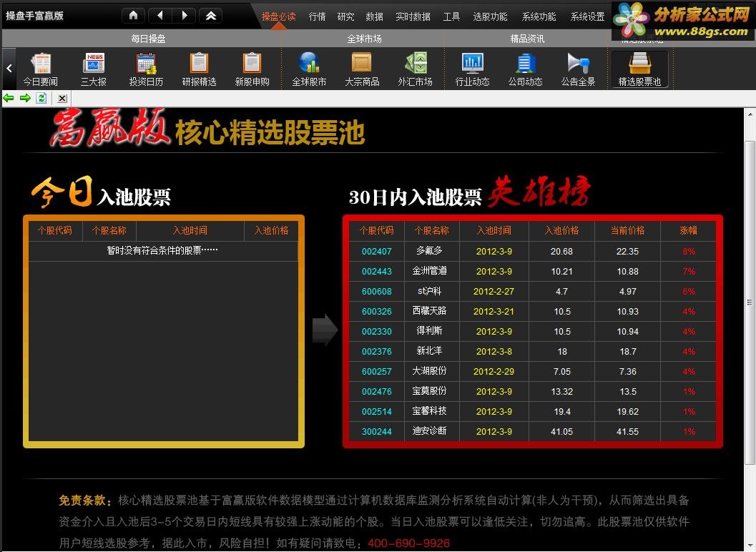Click the vertical scrollbar thumb
The height and width of the screenshot is (552, 756).
750,302
